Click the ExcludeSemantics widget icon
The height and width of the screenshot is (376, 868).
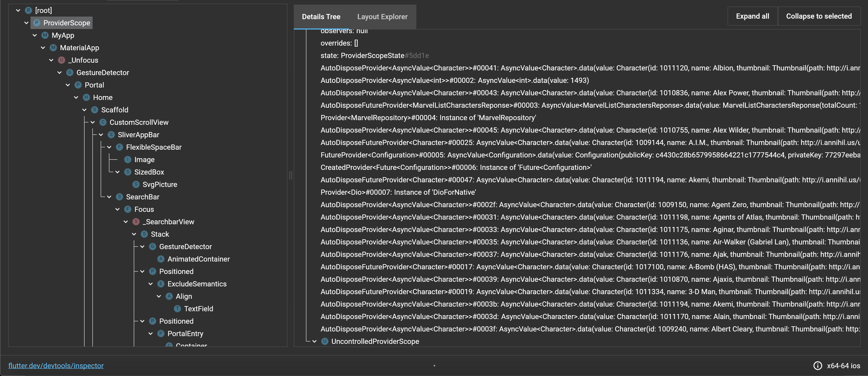tap(161, 284)
